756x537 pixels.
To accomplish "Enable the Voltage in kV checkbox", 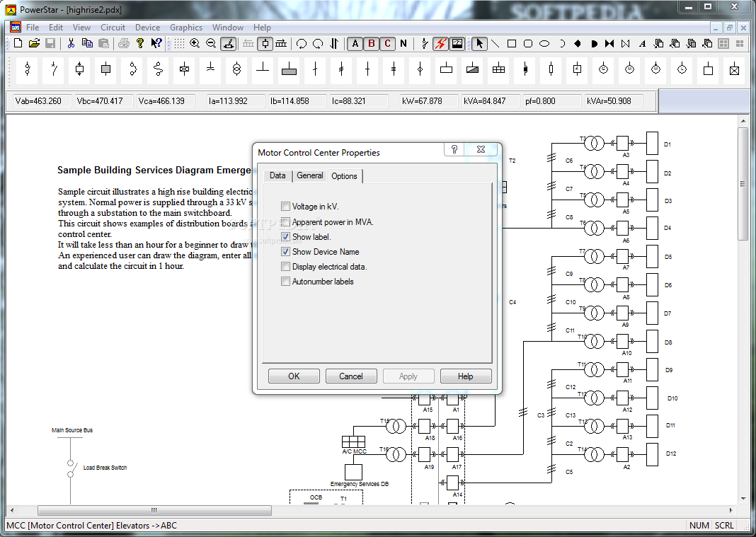I will [285, 207].
